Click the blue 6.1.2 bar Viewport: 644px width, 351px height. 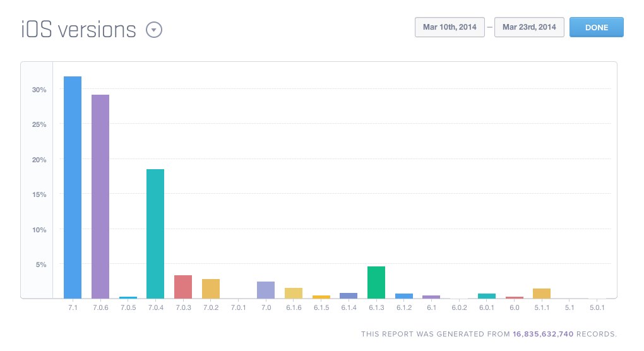point(404,295)
